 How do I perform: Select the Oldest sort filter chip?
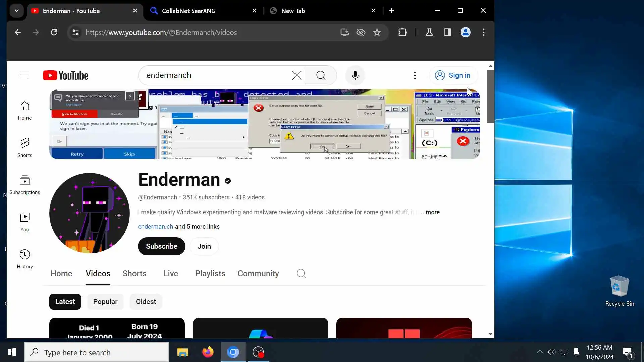click(x=146, y=302)
